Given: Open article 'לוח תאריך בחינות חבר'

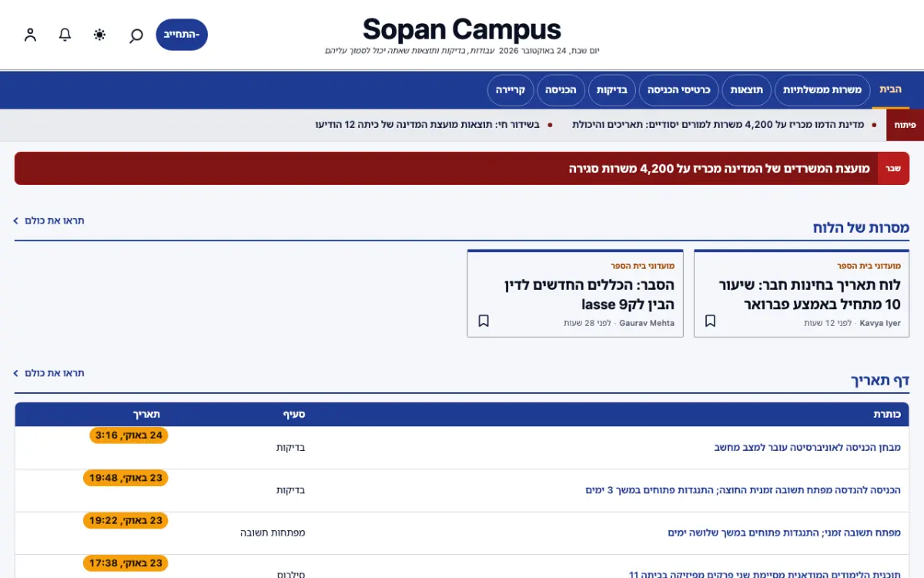Looking at the screenshot, I should click(809, 294).
